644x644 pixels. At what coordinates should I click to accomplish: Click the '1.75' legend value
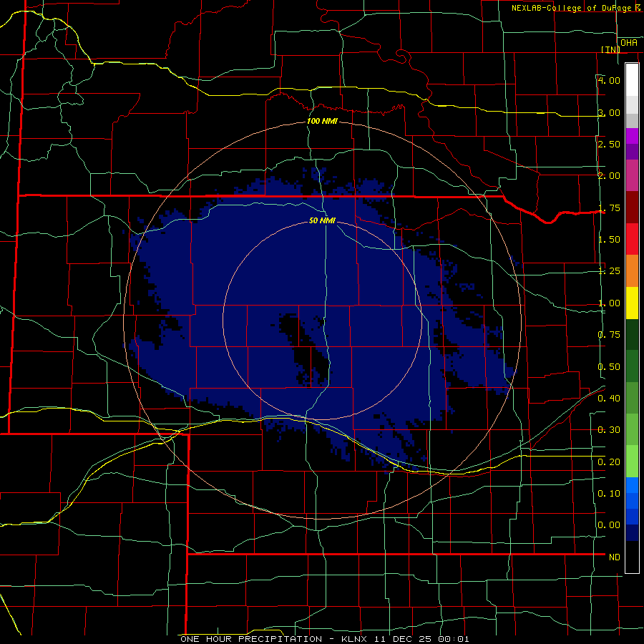click(x=609, y=208)
